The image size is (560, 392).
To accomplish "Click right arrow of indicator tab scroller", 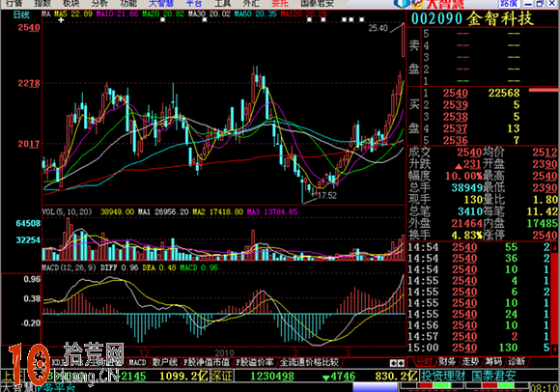I will [x=401, y=363].
